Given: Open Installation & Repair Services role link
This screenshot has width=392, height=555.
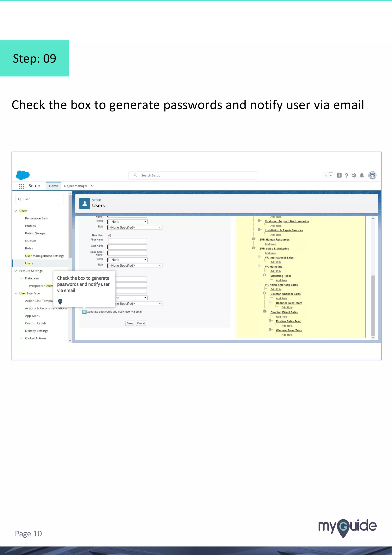Looking at the screenshot, I should (284, 230).
